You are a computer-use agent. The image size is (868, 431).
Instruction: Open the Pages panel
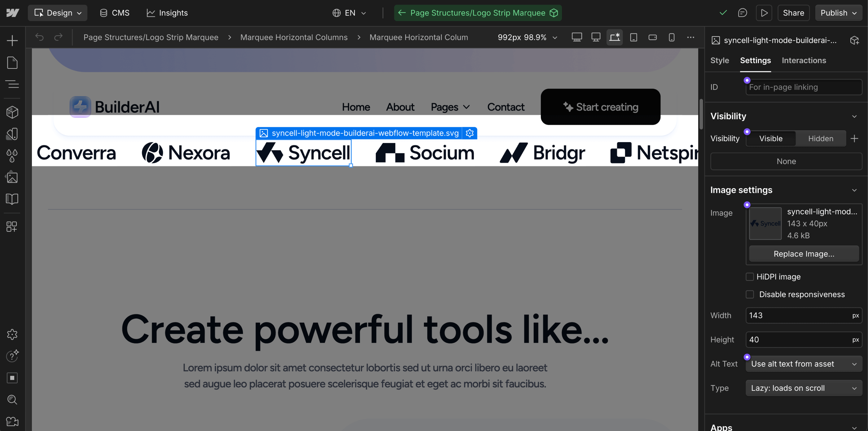pos(12,63)
